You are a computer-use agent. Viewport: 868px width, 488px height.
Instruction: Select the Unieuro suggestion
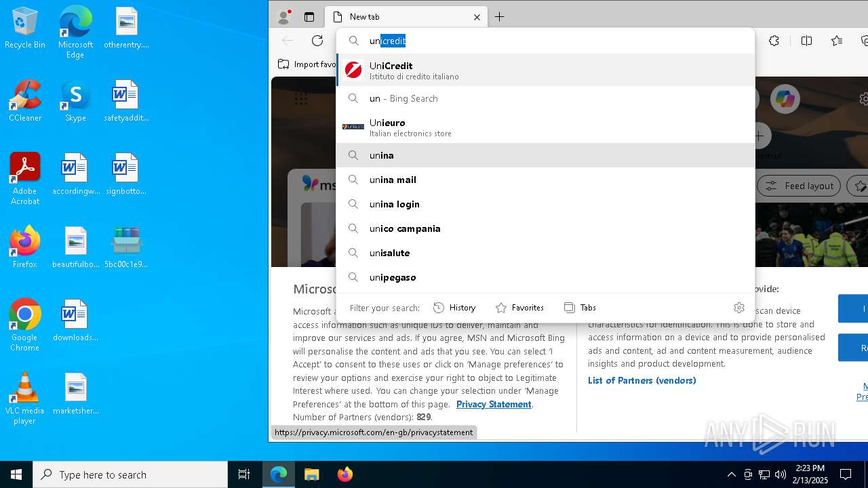click(546, 127)
